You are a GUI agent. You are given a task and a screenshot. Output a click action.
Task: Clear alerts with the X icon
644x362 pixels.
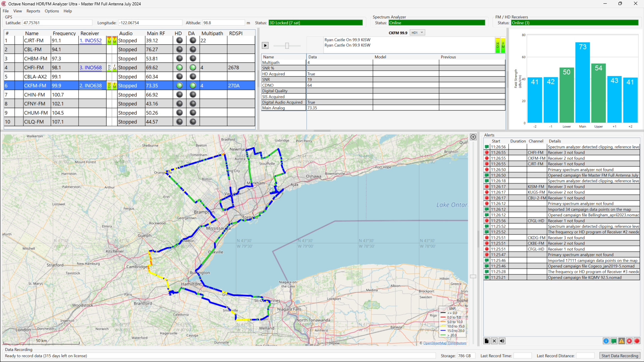pyautogui.click(x=494, y=341)
